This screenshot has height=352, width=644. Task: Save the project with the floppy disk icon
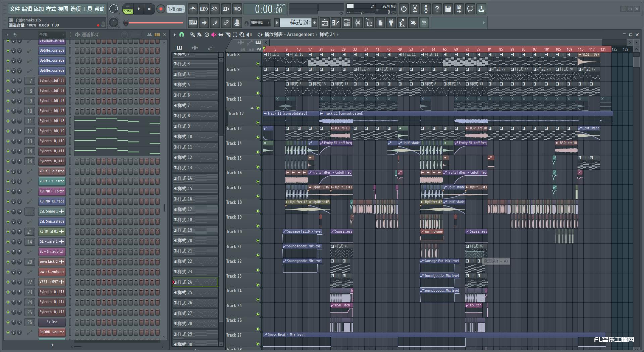coord(448,9)
